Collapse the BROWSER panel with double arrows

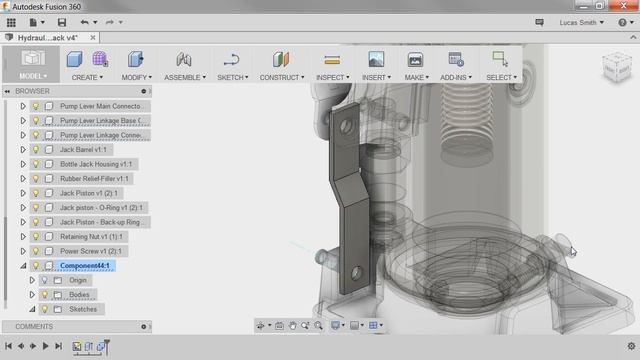(x=7, y=91)
